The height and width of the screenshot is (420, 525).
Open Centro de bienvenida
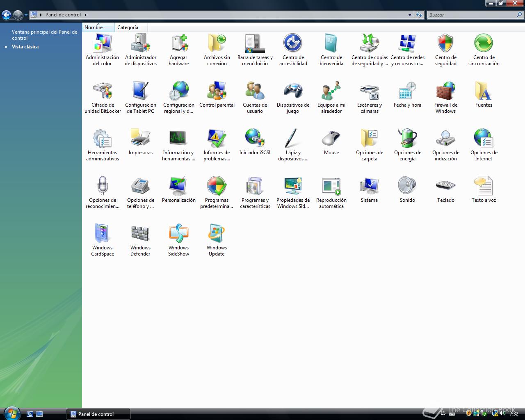coord(331,50)
